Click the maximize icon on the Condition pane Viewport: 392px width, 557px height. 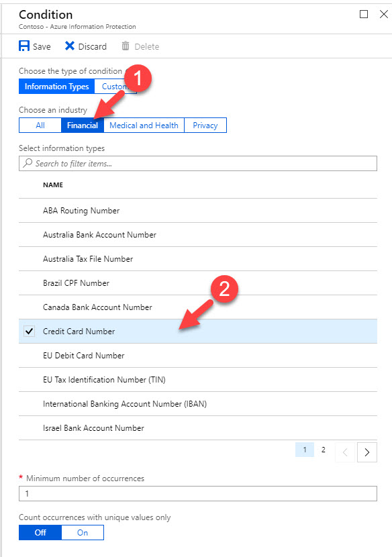363,13
